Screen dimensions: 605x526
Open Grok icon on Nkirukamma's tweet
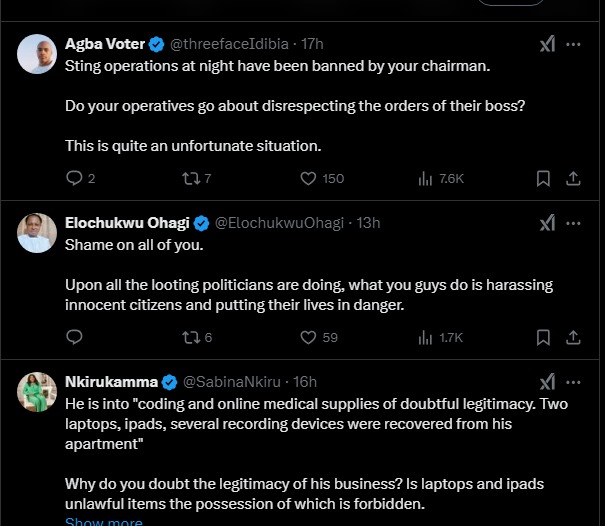pyautogui.click(x=547, y=382)
